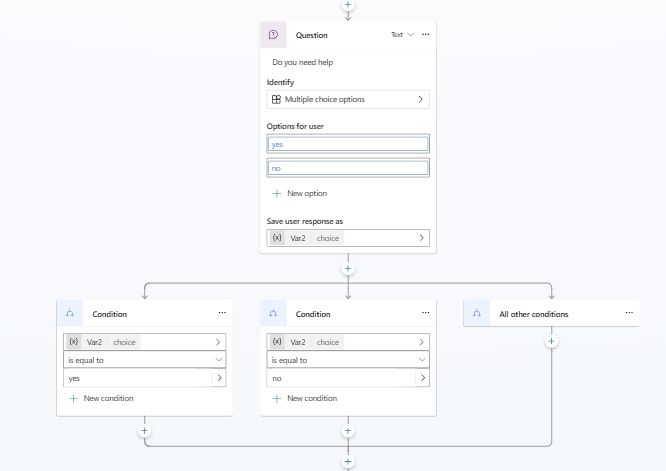Click the plus icon beside New option

277,194
